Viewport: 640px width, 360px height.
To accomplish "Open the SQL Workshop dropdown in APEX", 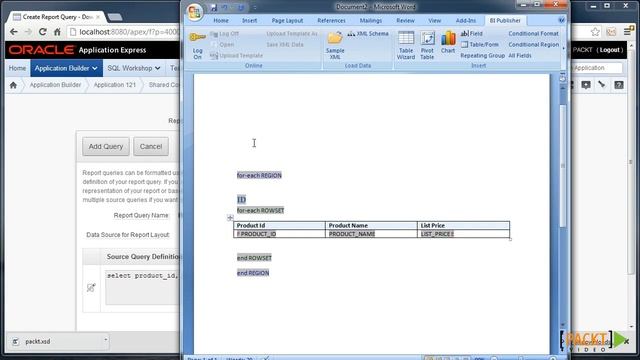I will 133,68.
